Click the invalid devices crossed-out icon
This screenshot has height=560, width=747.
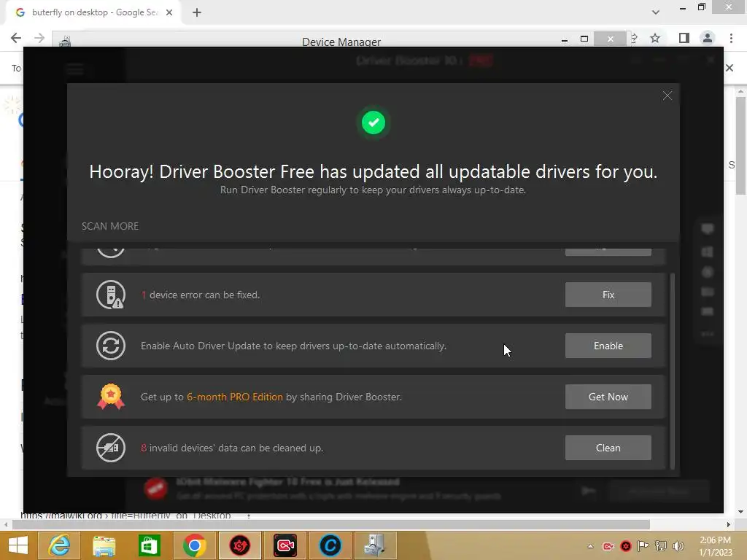[111, 448]
